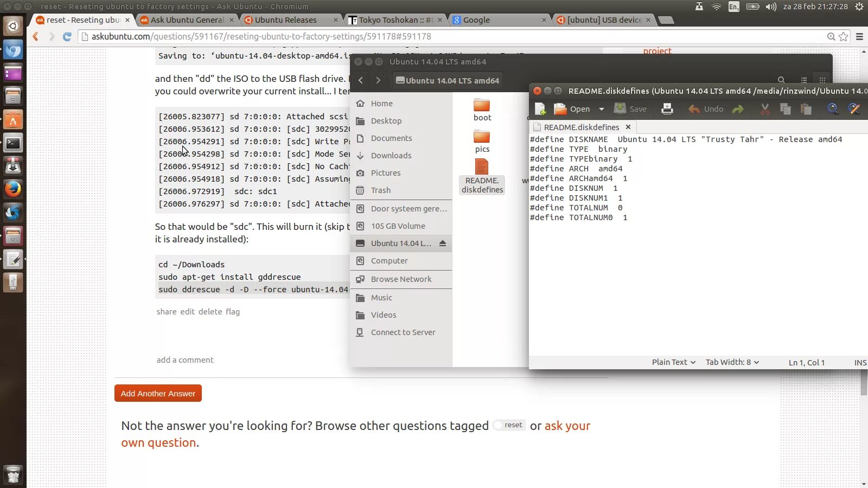The height and width of the screenshot is (488, 868).
Task: Close the README.diskdefines document tab
Action: [628, 127]
